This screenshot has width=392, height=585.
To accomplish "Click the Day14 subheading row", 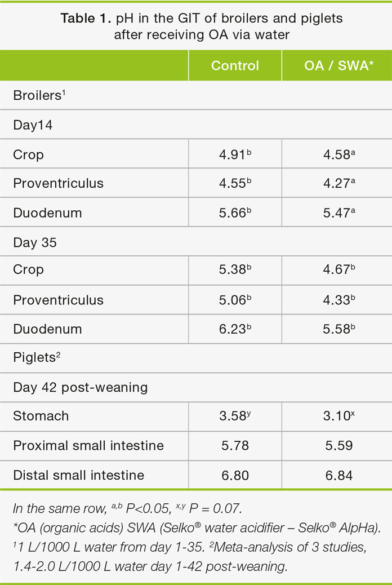I will coord(33,125).
